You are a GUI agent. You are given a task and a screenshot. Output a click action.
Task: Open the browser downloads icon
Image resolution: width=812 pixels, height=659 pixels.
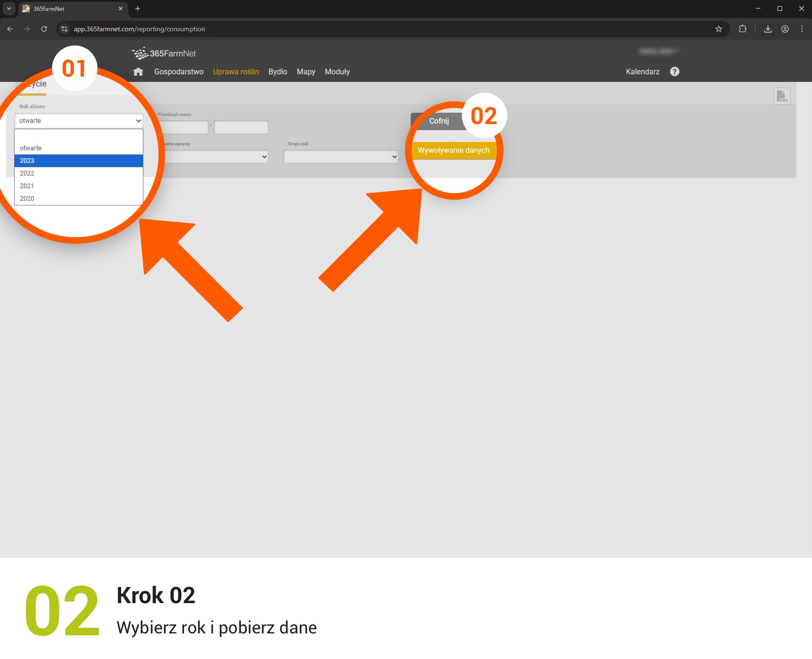point(768,29)
